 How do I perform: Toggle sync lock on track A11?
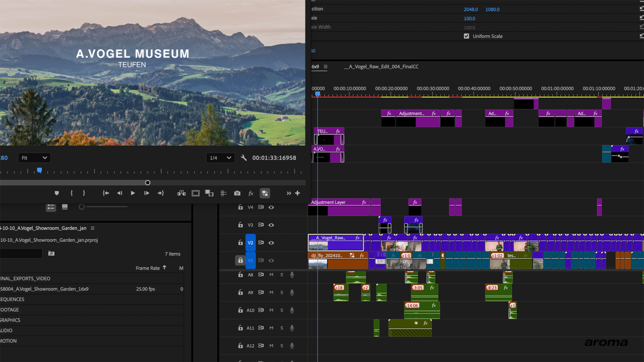coord(261,328)
